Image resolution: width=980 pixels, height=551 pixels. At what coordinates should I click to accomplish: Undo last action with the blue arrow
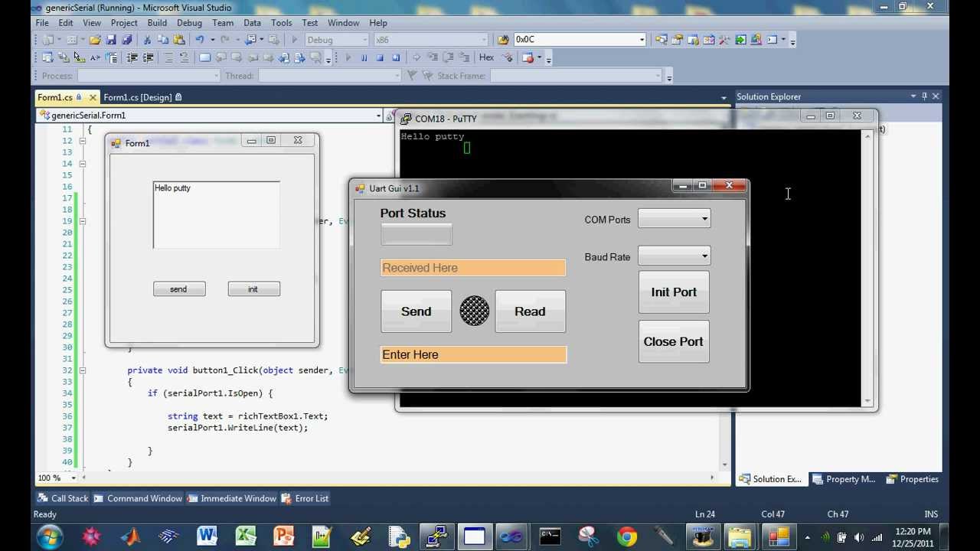200,40
